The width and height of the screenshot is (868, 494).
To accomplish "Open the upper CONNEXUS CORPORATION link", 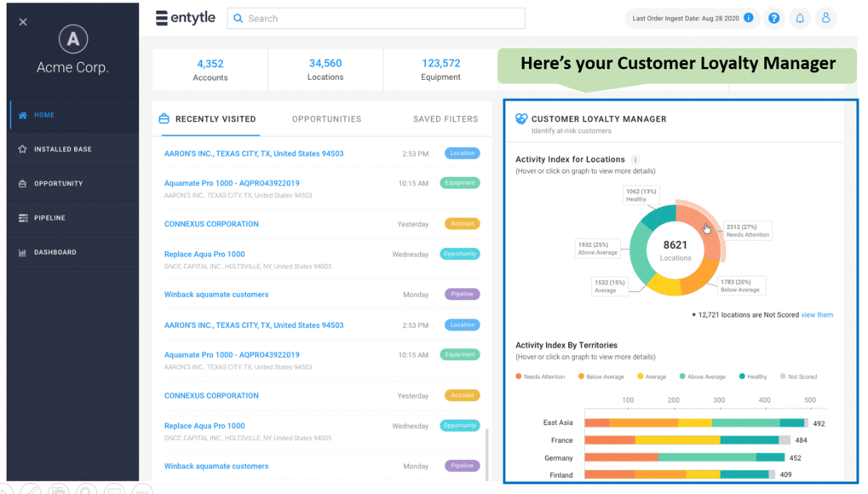I will pyautogui.click(x=211, y=224).
